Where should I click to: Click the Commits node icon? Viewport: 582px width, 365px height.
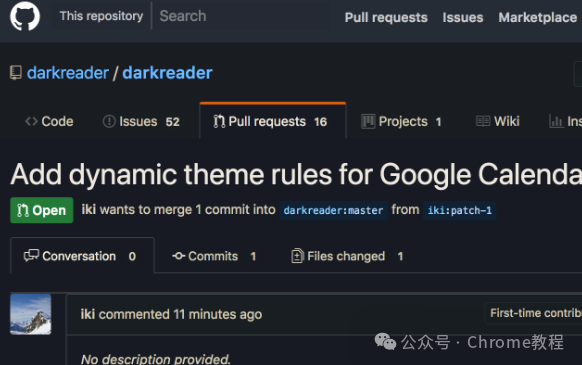[x=179, y=256]
